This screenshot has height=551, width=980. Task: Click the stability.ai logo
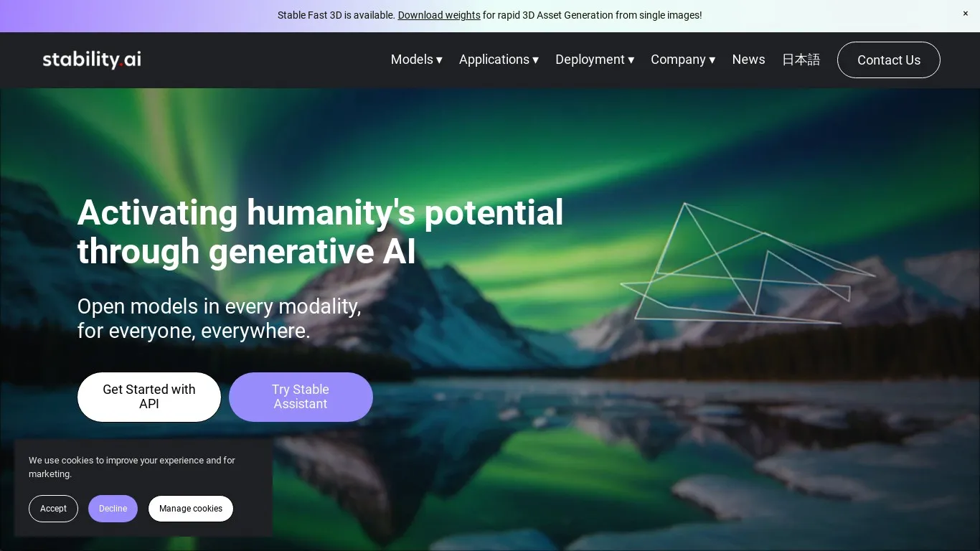pos(92,60)
